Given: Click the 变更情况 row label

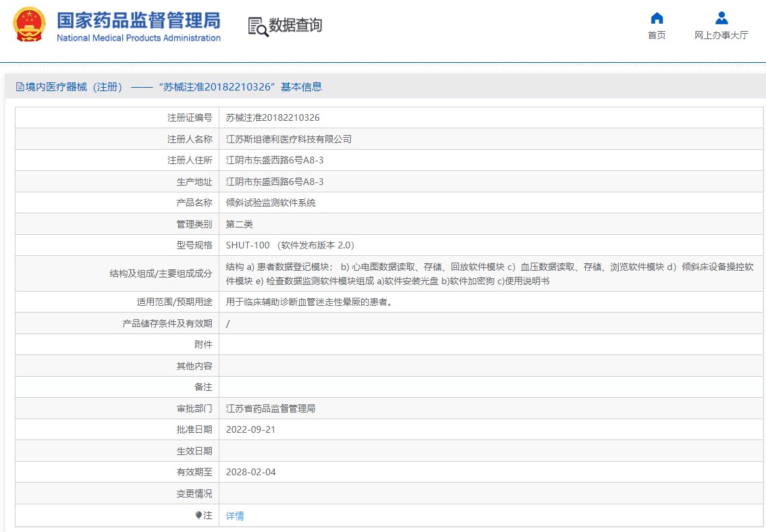Looking at the screenshot, I should 194,494.
